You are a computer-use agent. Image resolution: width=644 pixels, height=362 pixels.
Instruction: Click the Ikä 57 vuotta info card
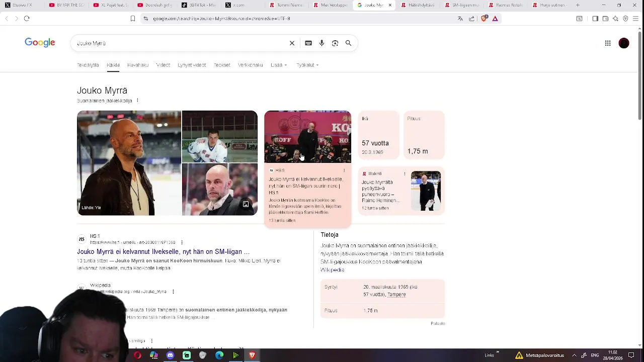pos(379,135)
